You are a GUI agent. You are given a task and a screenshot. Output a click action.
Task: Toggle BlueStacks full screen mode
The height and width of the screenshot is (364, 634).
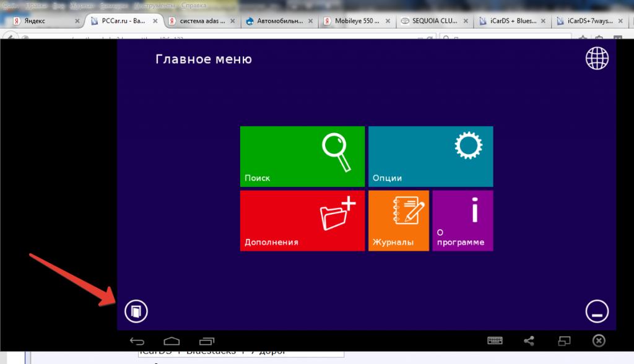tap(564, 340)
